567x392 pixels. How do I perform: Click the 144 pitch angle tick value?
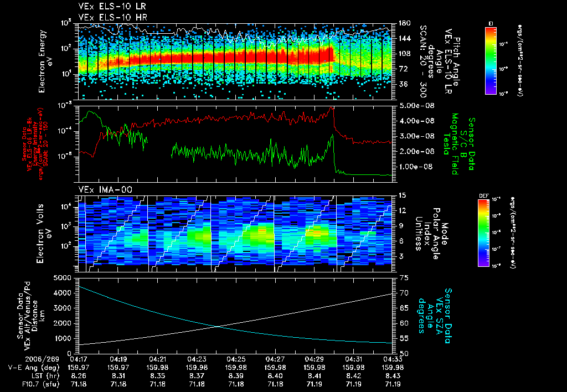(404, 38)
